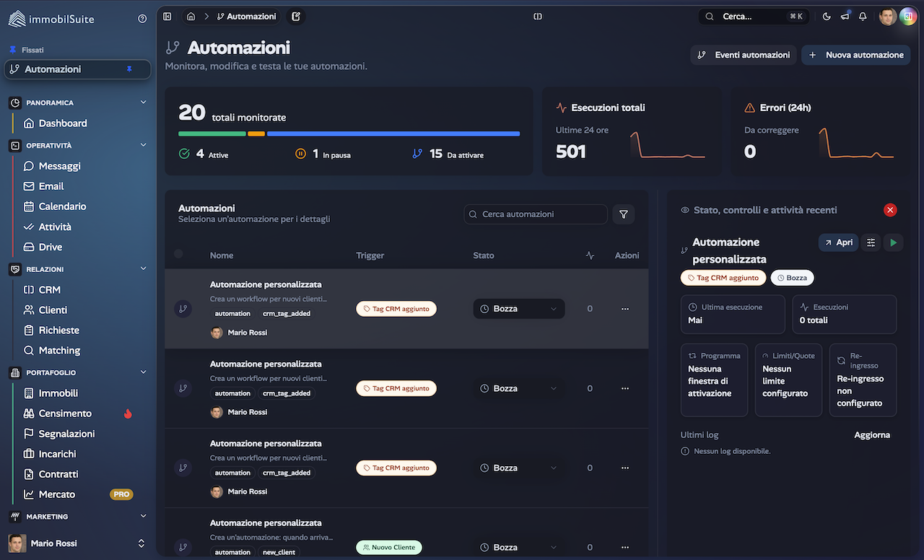Collapse the right panel via the panel icon

tap(537, 16)
